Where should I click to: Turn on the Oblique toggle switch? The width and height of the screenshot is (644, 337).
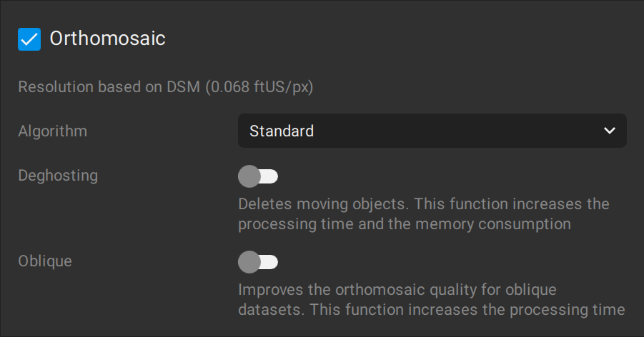258,262
